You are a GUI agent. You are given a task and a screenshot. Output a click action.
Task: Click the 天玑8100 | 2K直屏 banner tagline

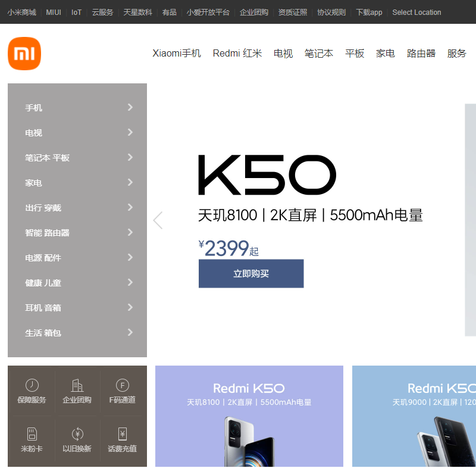click(x=310, y=216)
